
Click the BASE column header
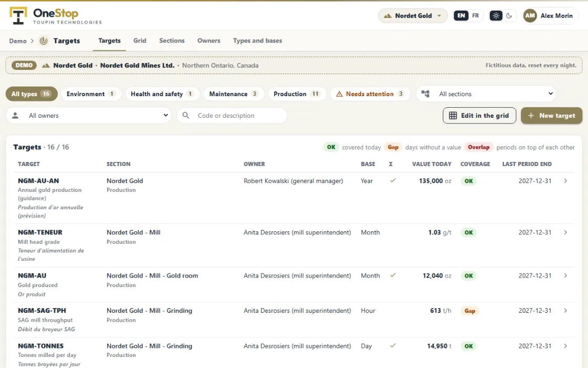click(368, 164)
